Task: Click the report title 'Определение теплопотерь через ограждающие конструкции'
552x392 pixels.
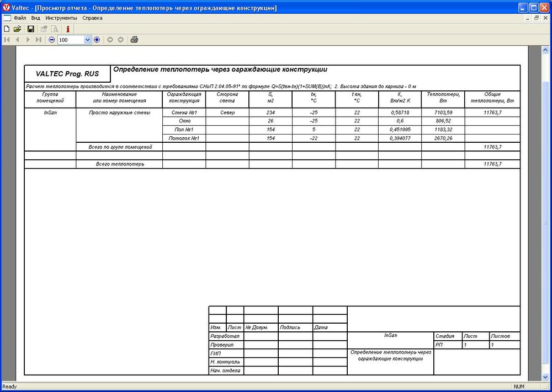Action: pyautogui.click(x=220, y=69)
